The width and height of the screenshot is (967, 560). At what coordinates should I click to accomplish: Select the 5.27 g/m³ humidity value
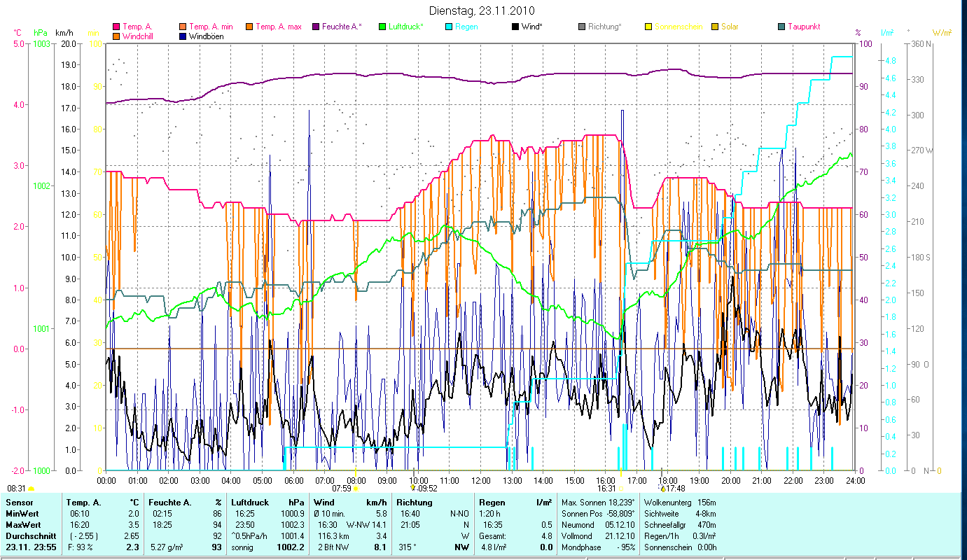(x=167, y=547)
